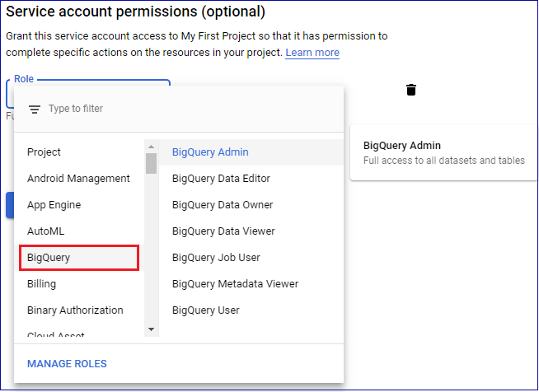Select the Android Management category

click(x=78, y=179)
